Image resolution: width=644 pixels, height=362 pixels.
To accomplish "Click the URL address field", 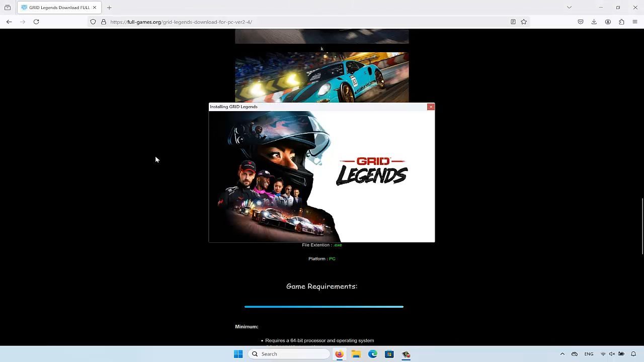I will pos(307,22).
